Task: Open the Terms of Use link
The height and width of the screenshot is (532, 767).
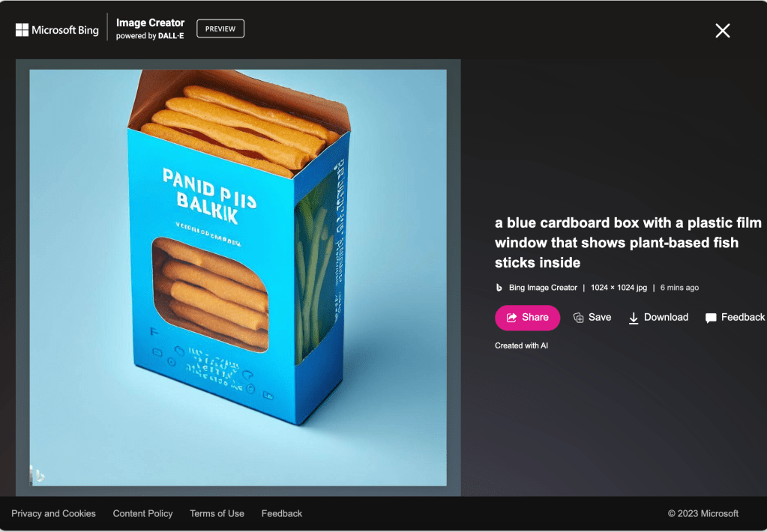Action: coord(217,513)
